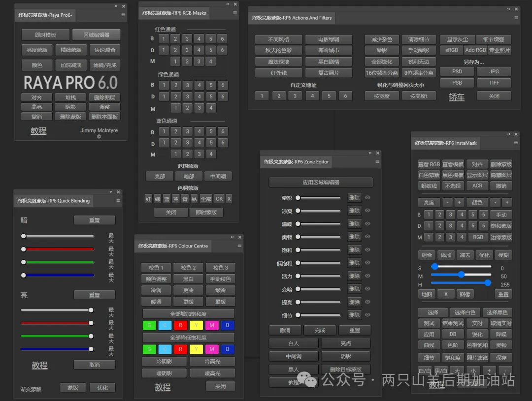This screenshot has height=401, width=532.
Task: Select the RP6 RGB Masks panel tab
Action: click(x=174, y=13)
